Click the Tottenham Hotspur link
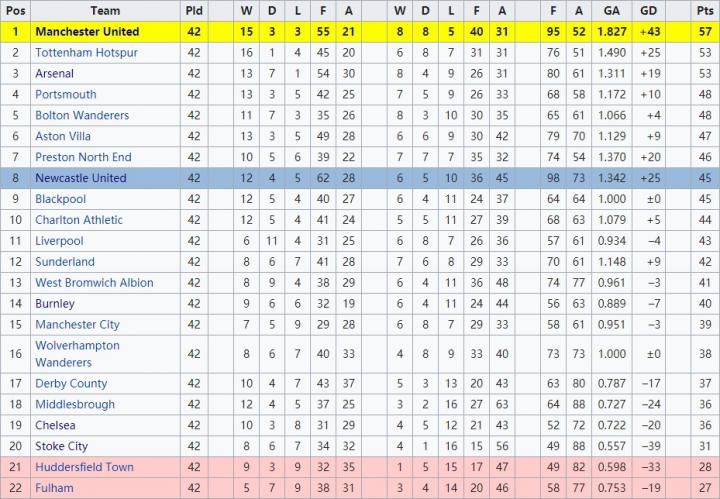The height and width of the screenshot is (499, 720). pyautogui.click(x=86, y=52)
